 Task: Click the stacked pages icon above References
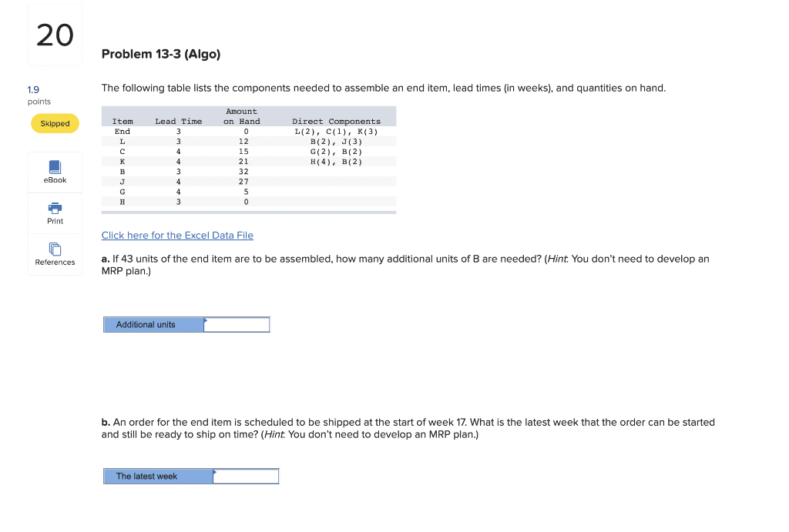54,249
